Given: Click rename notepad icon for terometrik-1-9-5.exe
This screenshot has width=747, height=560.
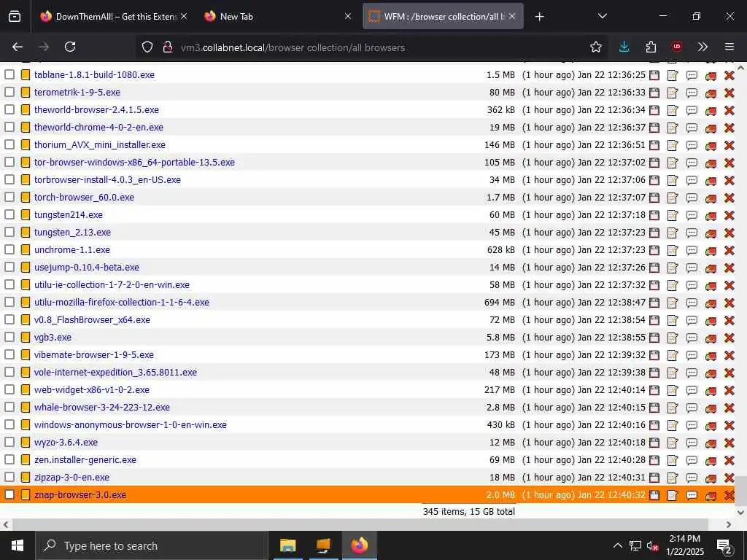Looking at the screenshot, I should [x=673, y=93].
